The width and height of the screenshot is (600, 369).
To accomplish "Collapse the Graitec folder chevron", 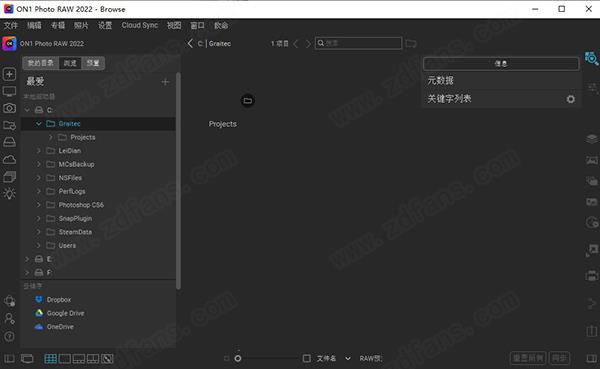I will click(39, 124).
